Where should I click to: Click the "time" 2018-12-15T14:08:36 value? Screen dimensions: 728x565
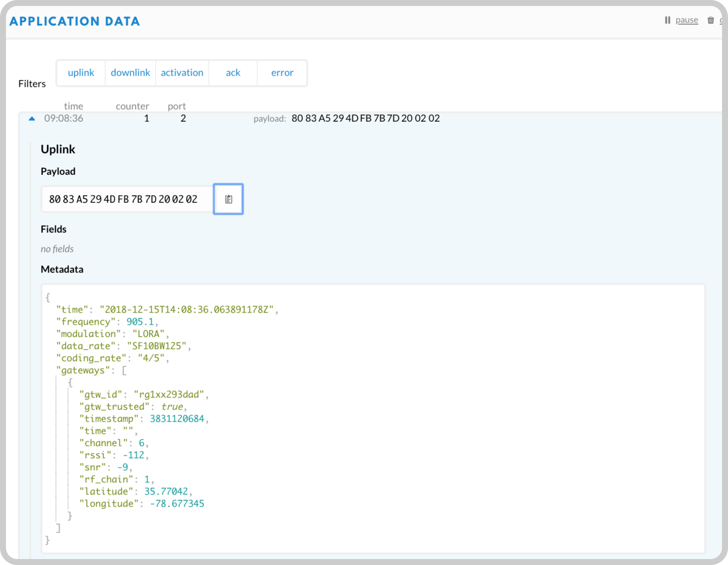(x=188, y=310)
